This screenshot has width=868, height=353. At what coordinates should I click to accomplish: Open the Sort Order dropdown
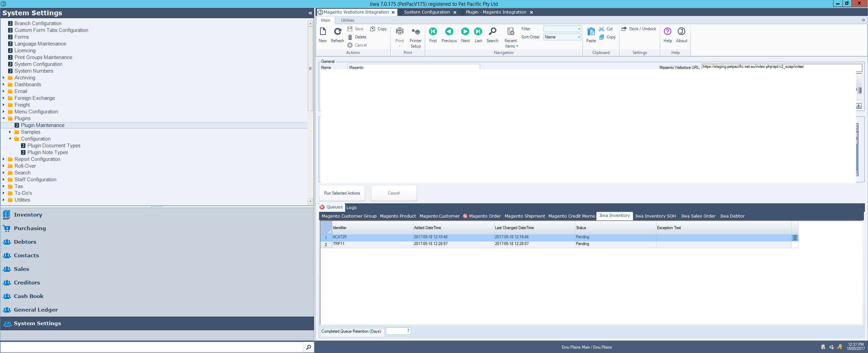coord(579,37)
